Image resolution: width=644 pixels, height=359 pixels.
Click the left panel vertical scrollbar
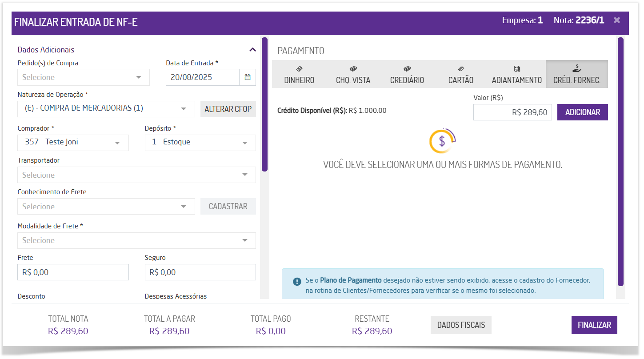click(264, 105)
